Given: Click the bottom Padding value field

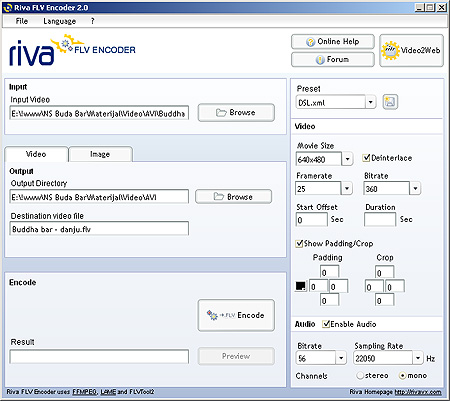Looking at the screenshot, I should 329,300.
